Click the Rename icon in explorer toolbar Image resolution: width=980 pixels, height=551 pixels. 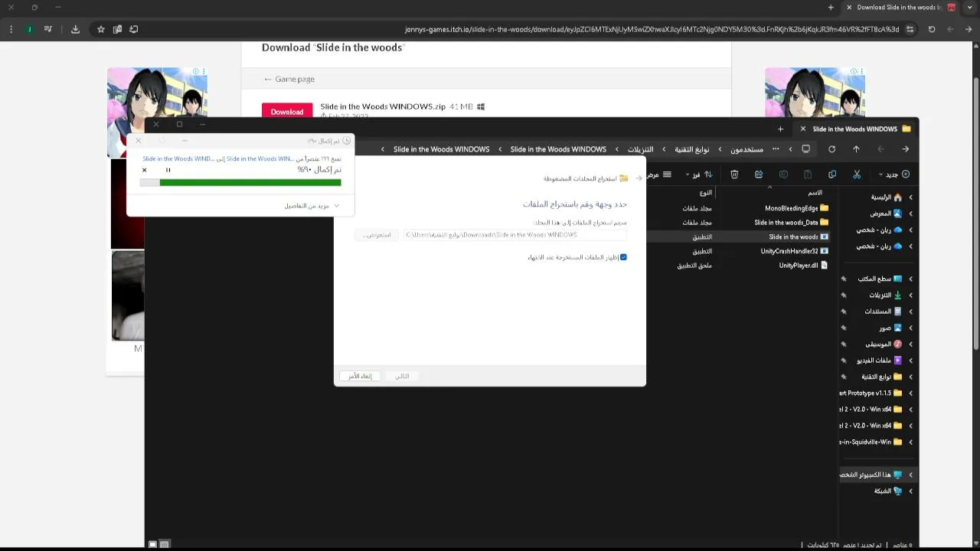pyautogui.click(x=783, y=174)
